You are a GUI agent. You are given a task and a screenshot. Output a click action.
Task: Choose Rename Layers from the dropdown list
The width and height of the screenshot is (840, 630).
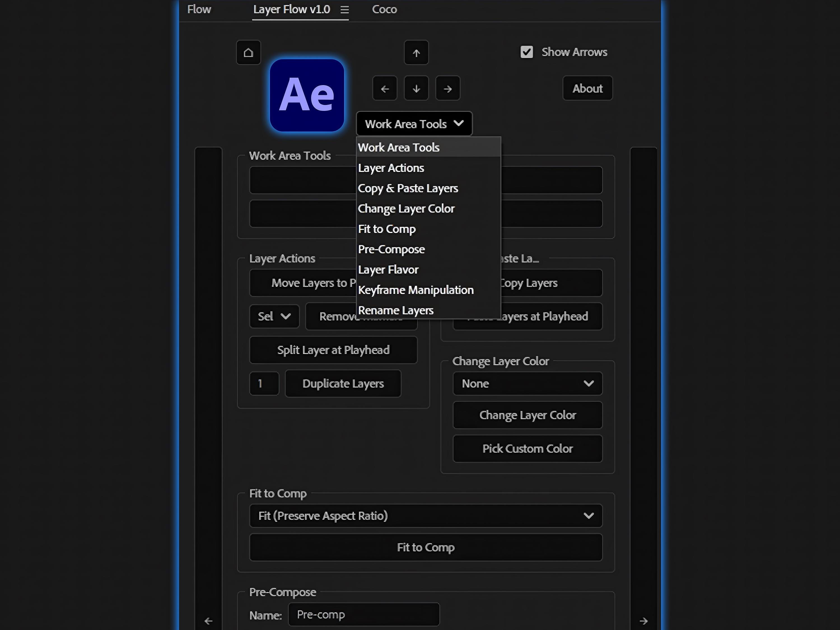pos(429,310)
